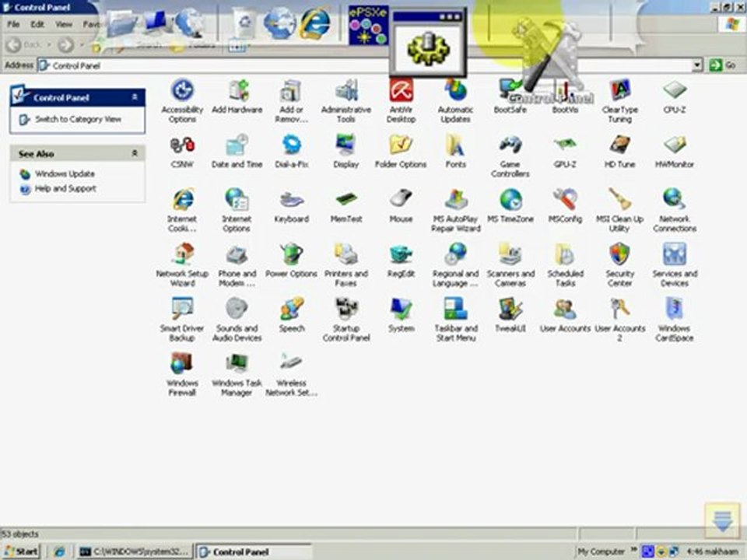747x560 pixels.
Task: Launch Internet Explorer from the dock overlay
Action: 315,23
